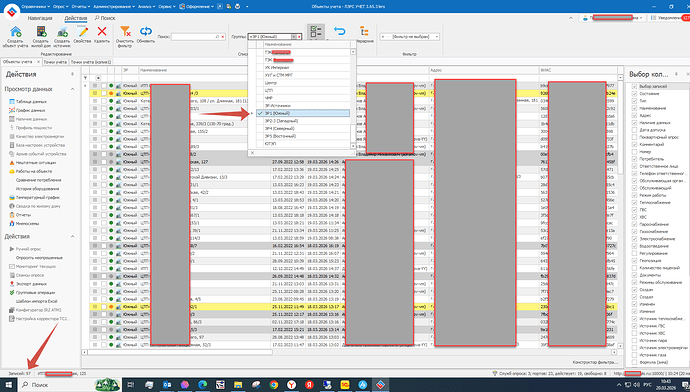Open the Отчеты menu in the title bar

pos(81,7)
